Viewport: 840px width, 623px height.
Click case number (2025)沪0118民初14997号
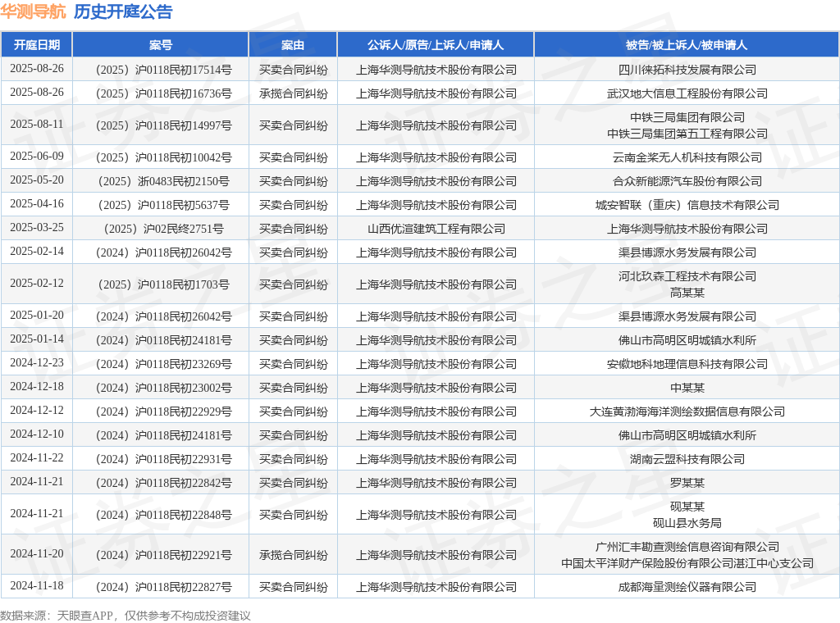(163, 125)
